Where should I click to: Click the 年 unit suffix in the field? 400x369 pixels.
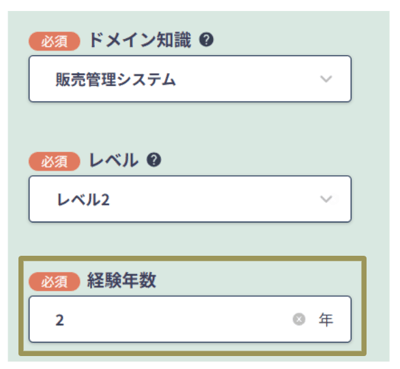pyautogui.click(x=326, y=320)
